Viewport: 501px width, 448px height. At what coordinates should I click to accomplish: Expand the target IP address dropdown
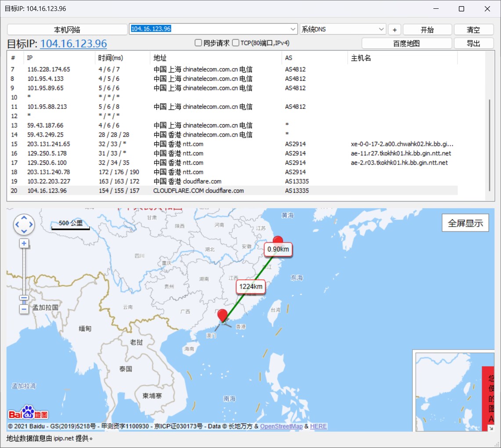[293, 29]
